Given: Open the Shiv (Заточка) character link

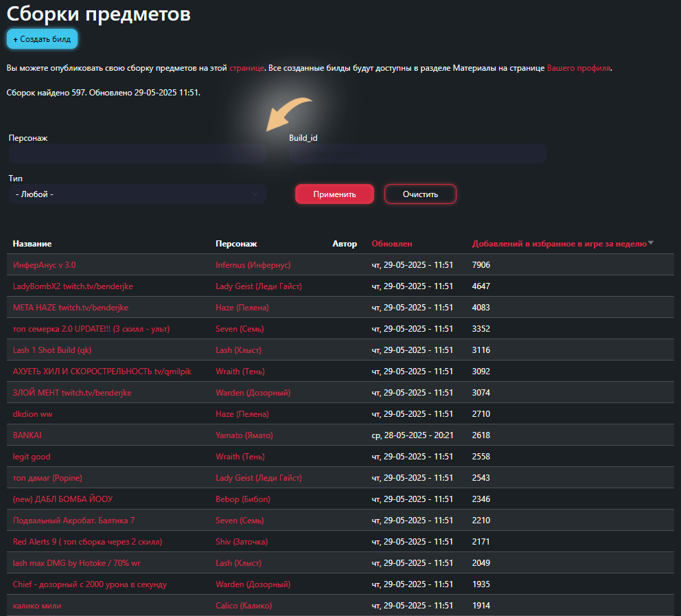Looking at the screenshot, I should [242, 542].
